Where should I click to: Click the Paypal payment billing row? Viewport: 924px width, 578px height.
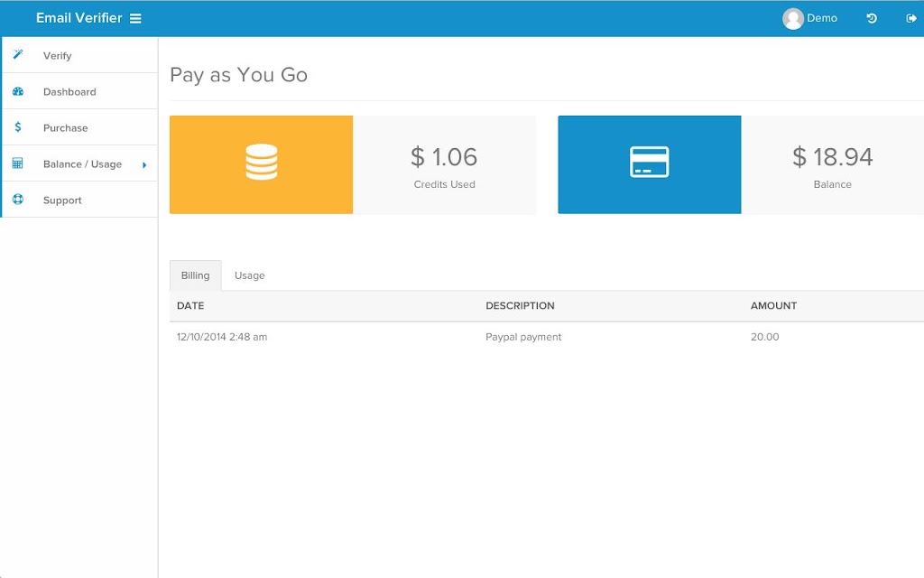[x=546, y=337]
